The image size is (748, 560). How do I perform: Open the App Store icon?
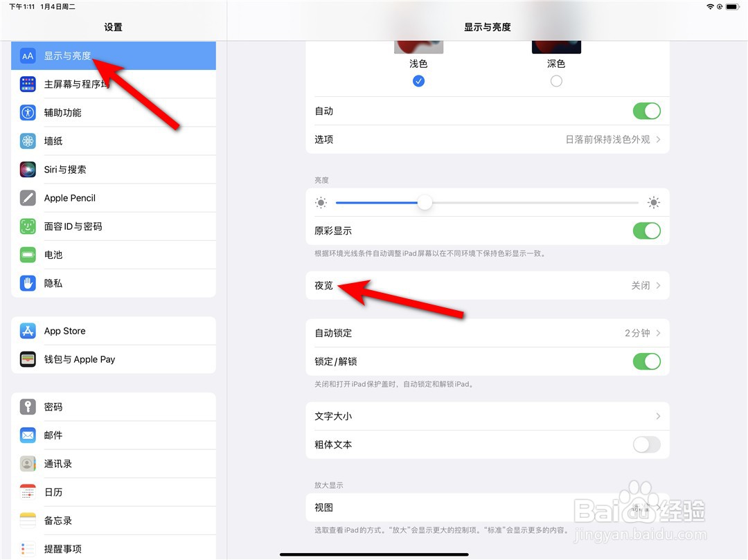coord(28,331)
